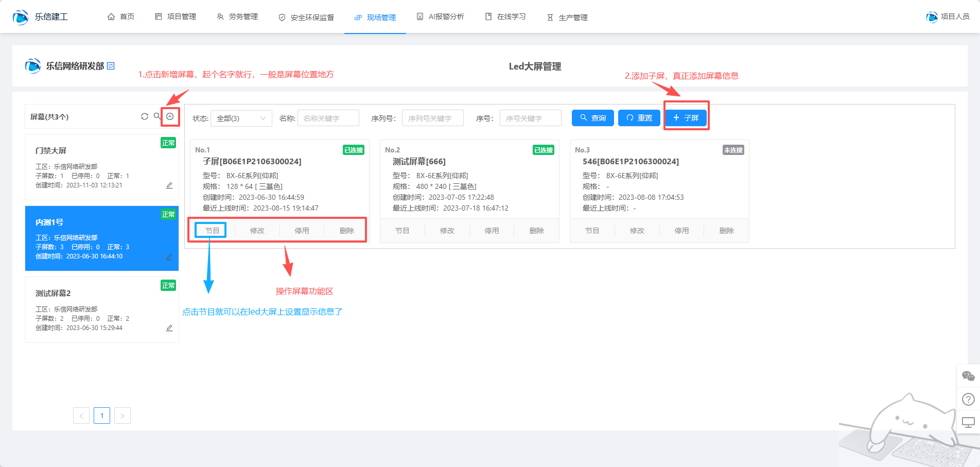Image resolution: width=980 pixels, height=467 pixels.
Task: Go to next page in pagination
Action: coord(122,416)
